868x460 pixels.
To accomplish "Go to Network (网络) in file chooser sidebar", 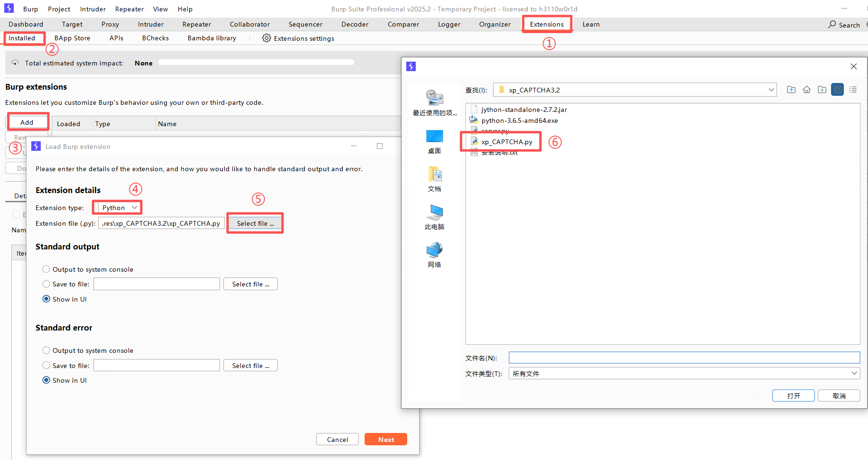I will click(x=435, y=255).
